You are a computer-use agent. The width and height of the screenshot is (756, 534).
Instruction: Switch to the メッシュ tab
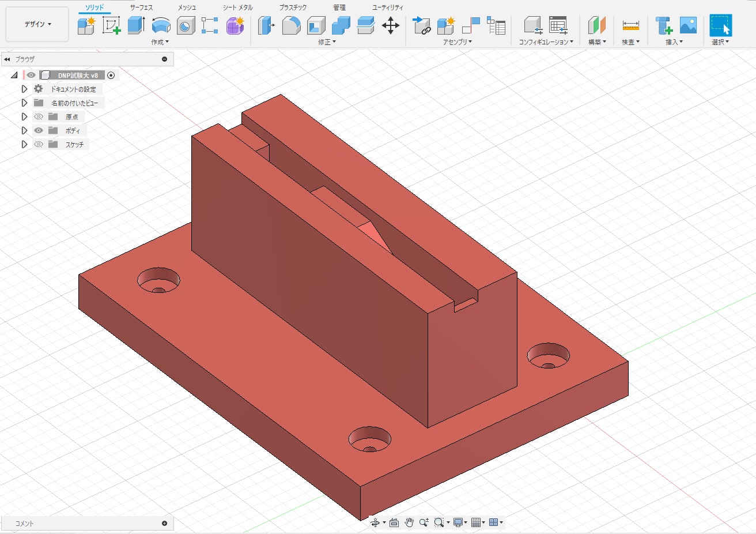[187, 7]
